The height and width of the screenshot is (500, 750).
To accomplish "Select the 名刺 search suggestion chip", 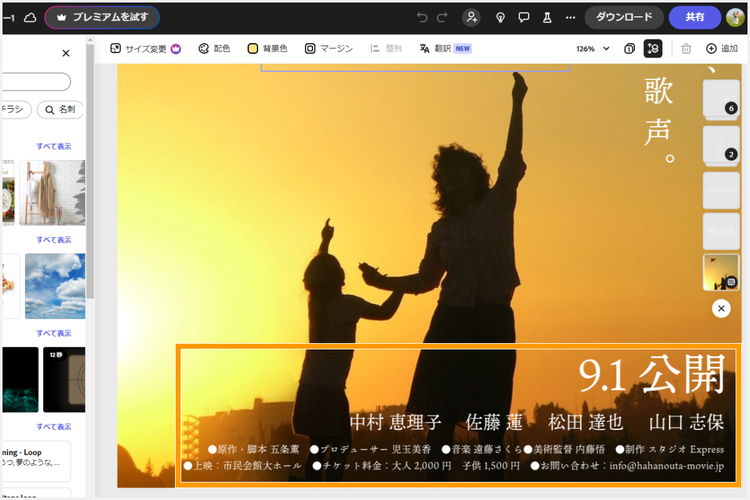I will tap(60, 110).
